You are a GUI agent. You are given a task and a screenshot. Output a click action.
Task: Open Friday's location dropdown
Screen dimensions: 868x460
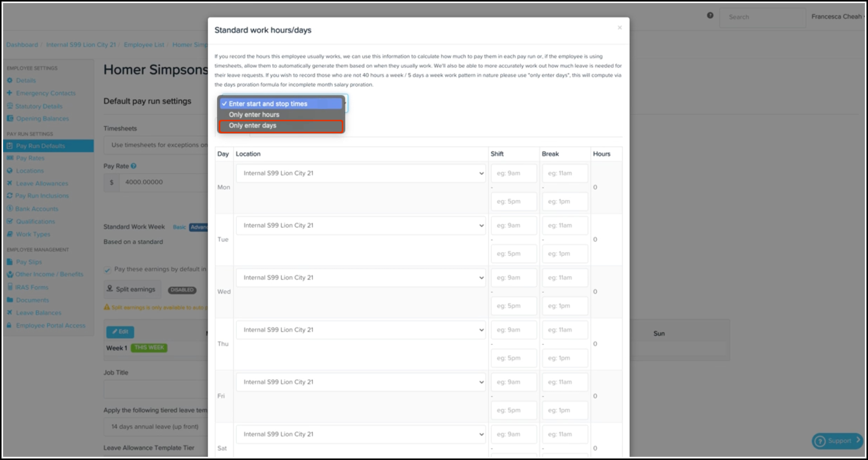[x=361, y=382]
